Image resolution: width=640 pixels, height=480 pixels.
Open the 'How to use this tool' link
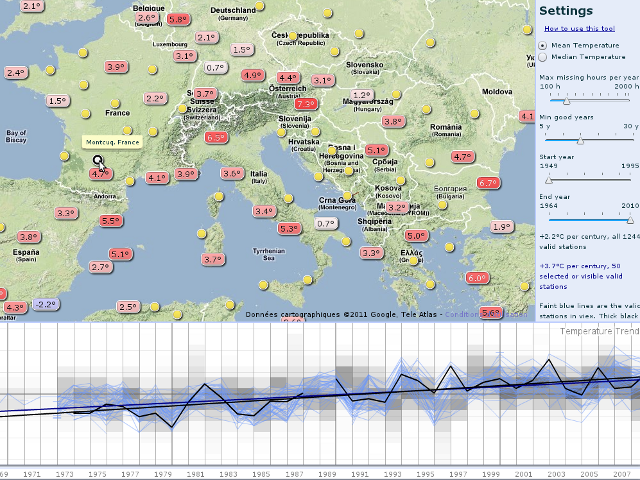[x=587, y=29]
